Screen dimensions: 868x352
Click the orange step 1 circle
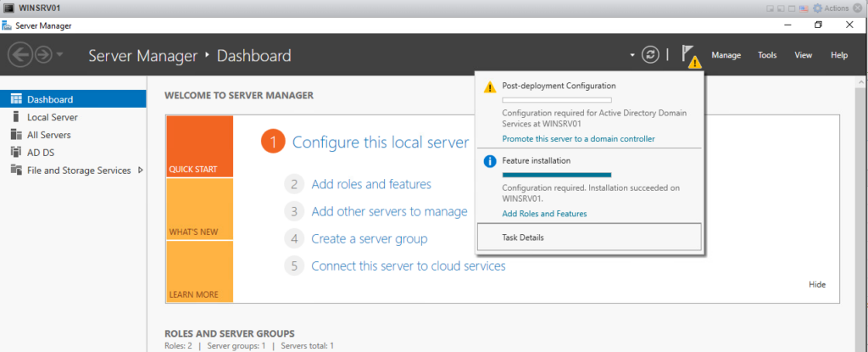click(x=272, y=142)
